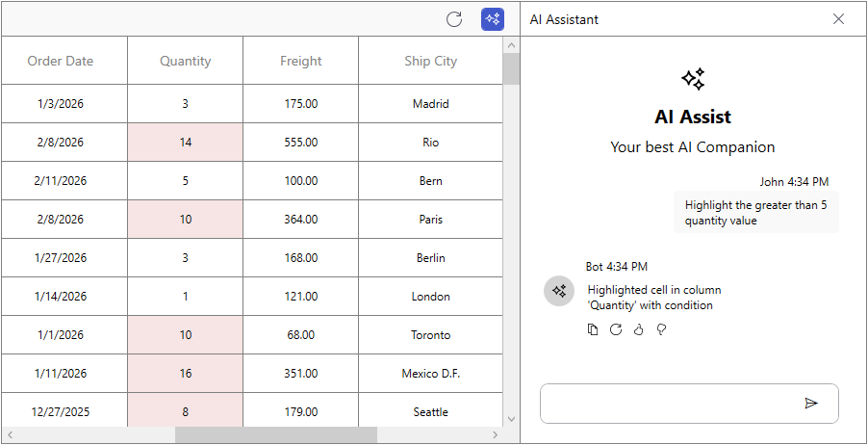The height and width of the screenshot is (445, 868).
Task: Select the Rio ship city cell
Action: tap(431, 143)
